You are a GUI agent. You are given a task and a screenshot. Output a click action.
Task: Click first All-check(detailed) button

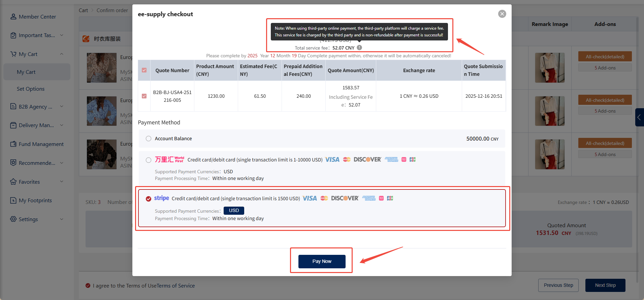coord(605,57)
